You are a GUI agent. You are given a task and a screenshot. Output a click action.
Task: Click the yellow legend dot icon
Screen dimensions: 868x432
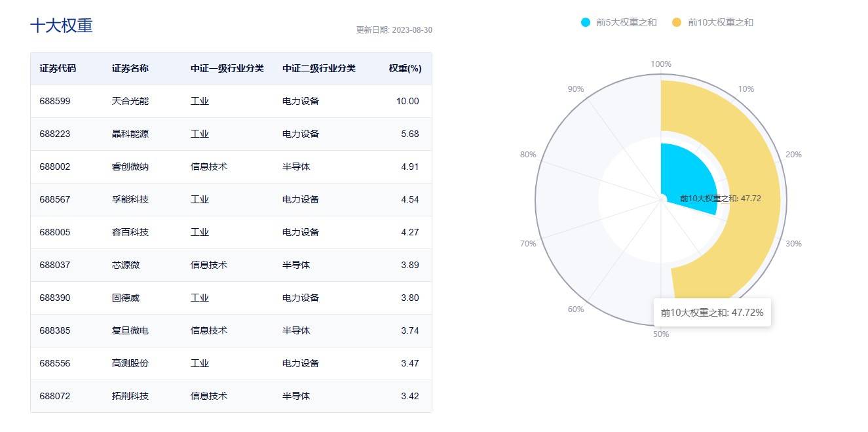pyautogui.click(x=677, y=22)
